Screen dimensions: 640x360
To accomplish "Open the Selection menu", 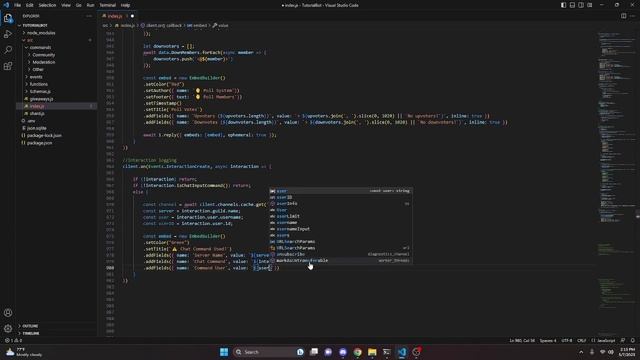I will tap(47, 5).
